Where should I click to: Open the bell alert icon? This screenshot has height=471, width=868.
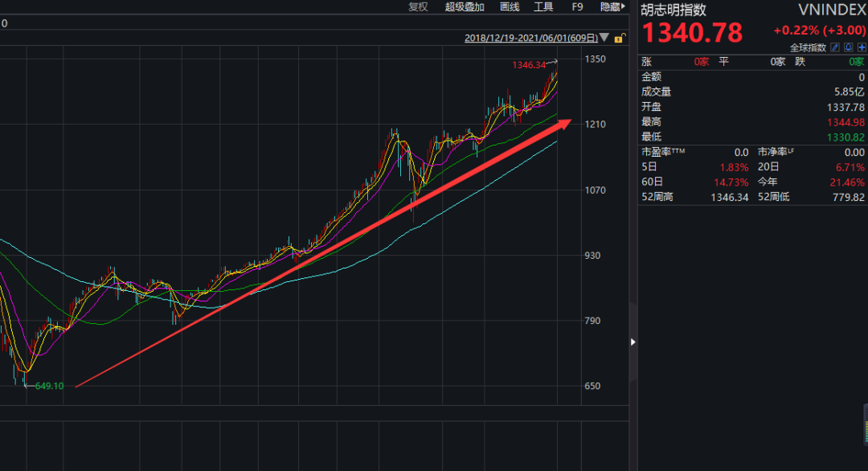point(848,47)
